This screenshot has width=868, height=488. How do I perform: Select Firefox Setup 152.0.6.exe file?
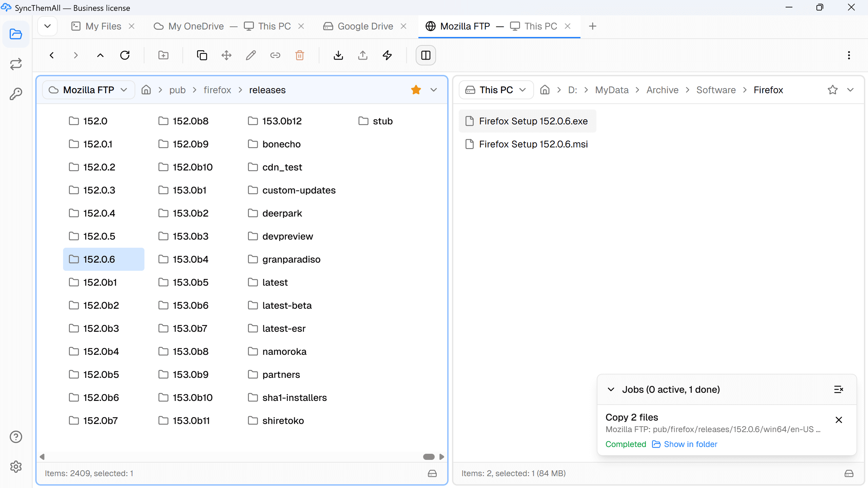[x=527, y=121]
